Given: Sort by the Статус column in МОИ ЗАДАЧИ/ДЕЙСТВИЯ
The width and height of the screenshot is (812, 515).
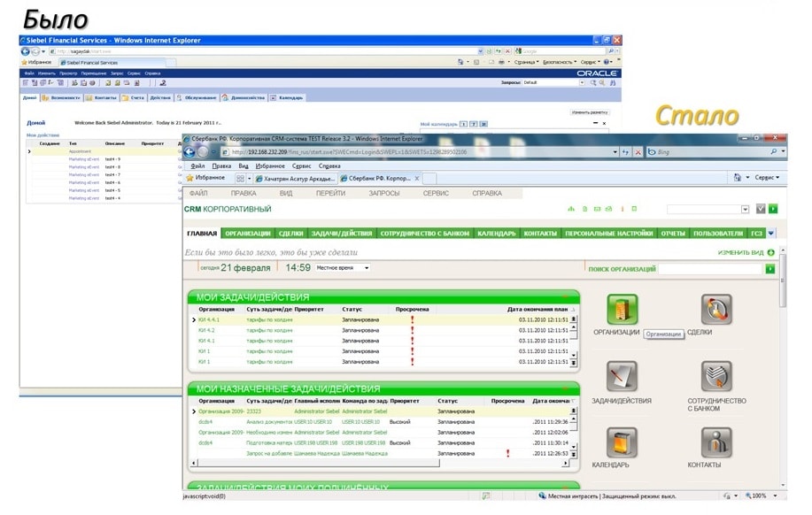Looking at the screenshot, I should 352,309.
